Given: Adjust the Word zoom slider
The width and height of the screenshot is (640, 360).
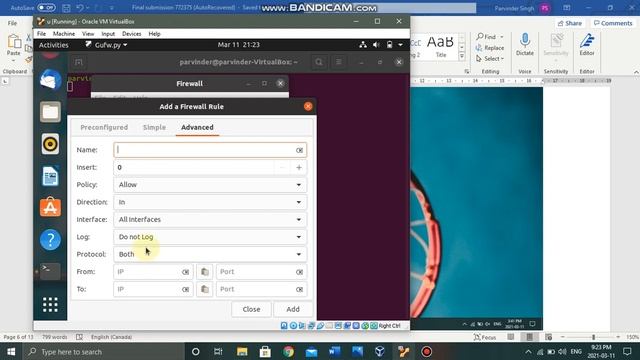Looking at the screenshot, I should [x=593, y=337].
